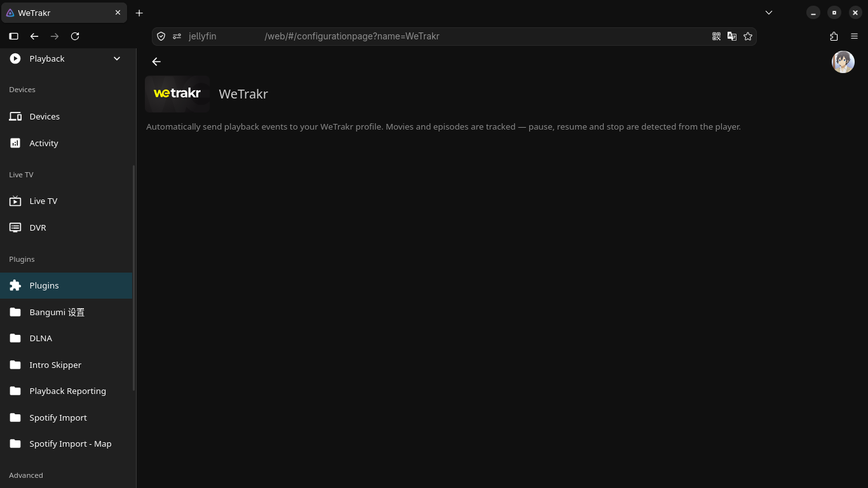
Task: Click the Devices section header text
Action: (22, 90)
